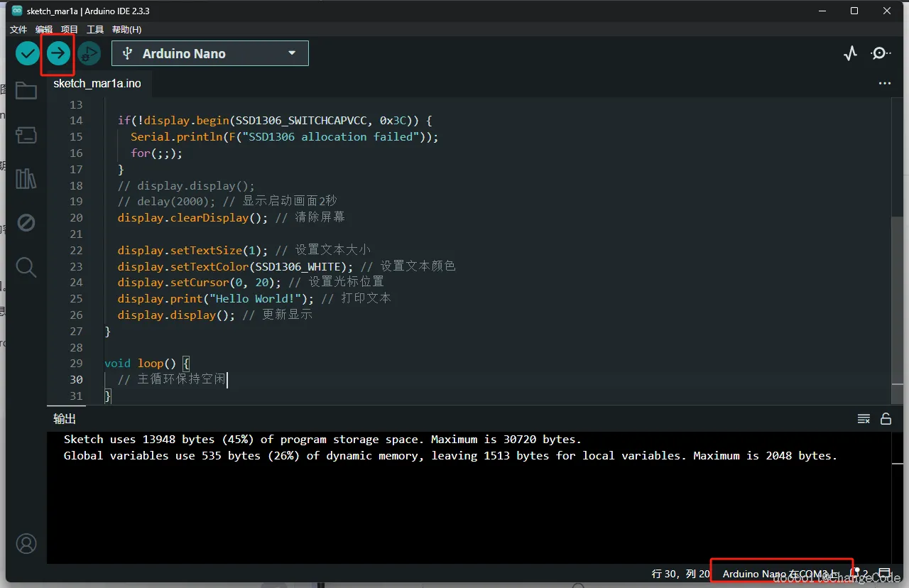The height and width of the screenshot is (588, 909).
Task: Click the Serial.println allocation failed line
Action: pyautogui.click(x=284, y=137)
